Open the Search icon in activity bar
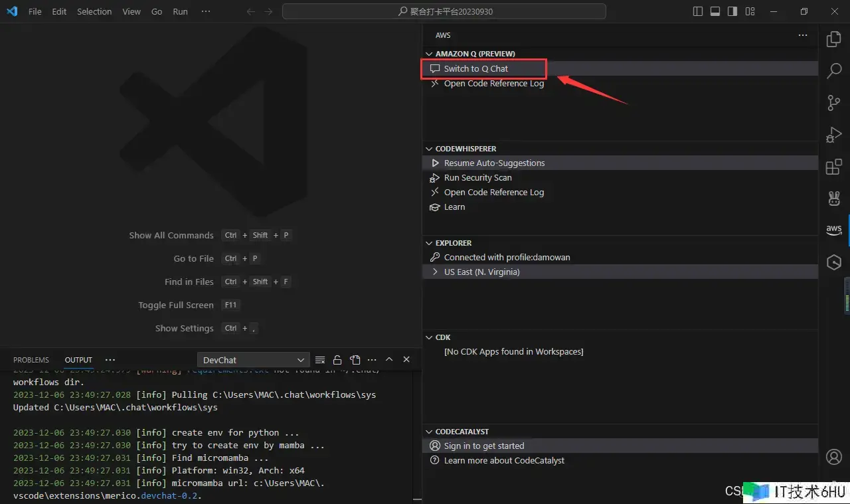Screen dimensions: 850x504 [x=834, y=70]
